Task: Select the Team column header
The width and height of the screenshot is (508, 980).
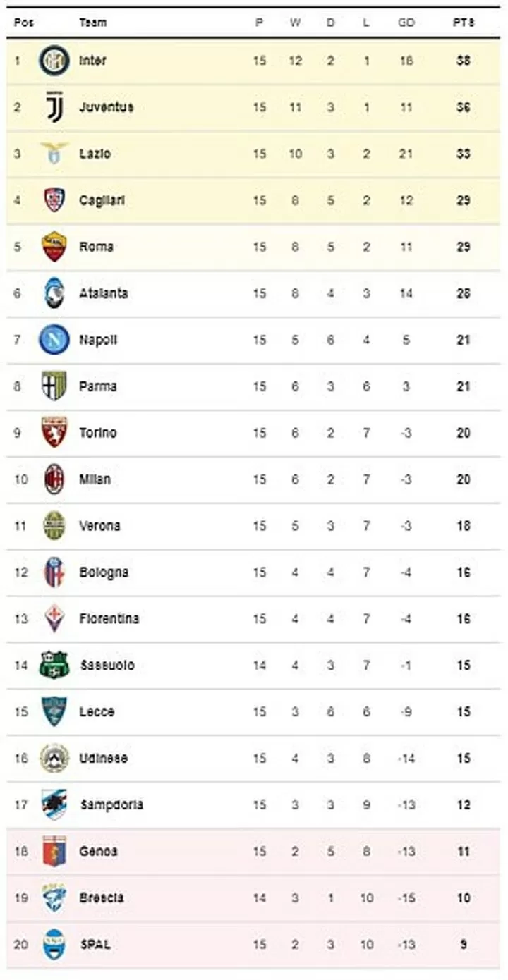Action: pyautogui.click(x=93, y=23)
